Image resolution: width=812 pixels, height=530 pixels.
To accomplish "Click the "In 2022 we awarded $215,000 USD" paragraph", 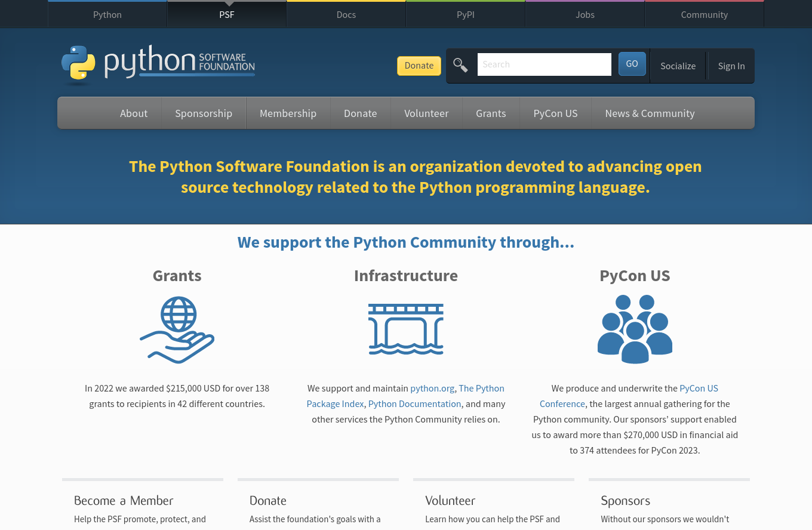I will 177,396.
